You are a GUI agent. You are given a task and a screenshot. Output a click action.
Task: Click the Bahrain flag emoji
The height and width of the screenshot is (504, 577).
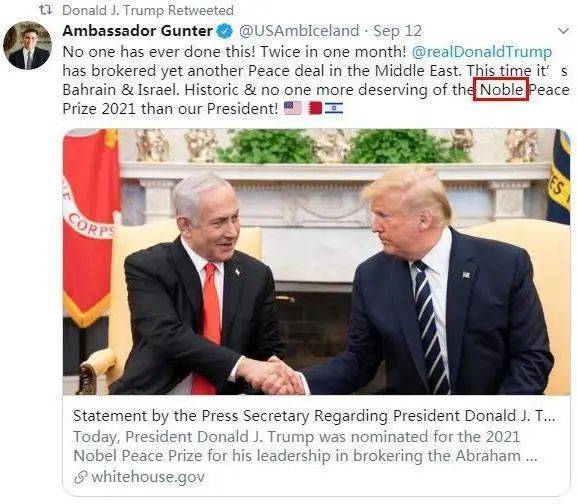click(315, 108)
